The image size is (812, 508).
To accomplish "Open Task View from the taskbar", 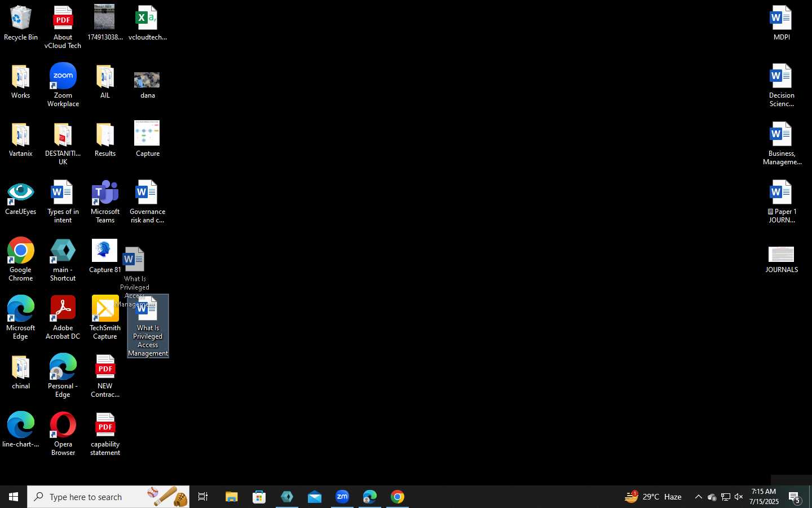I will coord(203,497).
